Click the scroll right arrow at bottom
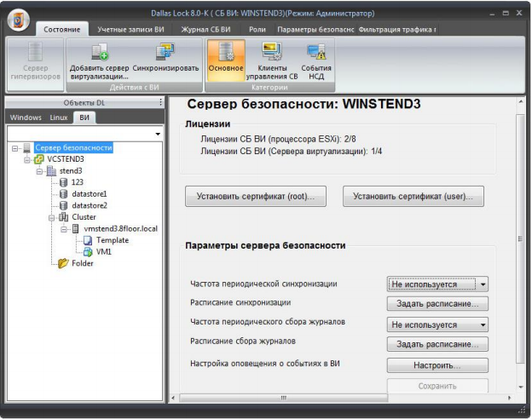Screen dimensions: 532x419 coord(509,398)
